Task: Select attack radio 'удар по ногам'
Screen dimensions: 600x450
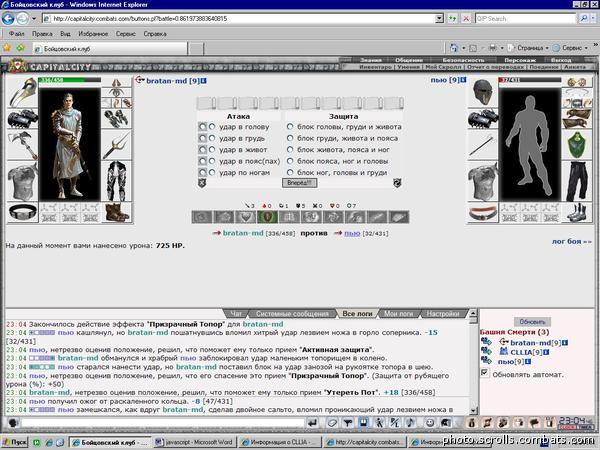Action: pyautogui.click(x=212, y=173)
